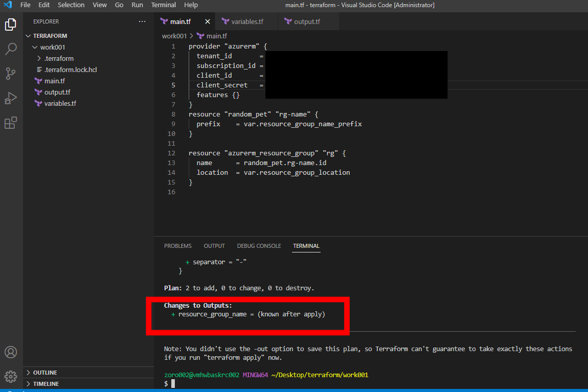Click the tenant_id attribute in editor
The image size is (588, 392).
[214, 56]
